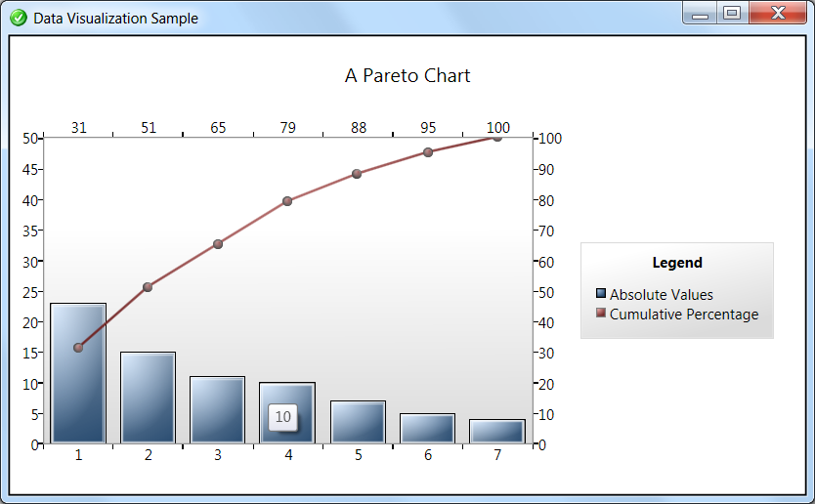
Task: Close the Data Visualization Sample window
Action: click(x=778, y=13)
